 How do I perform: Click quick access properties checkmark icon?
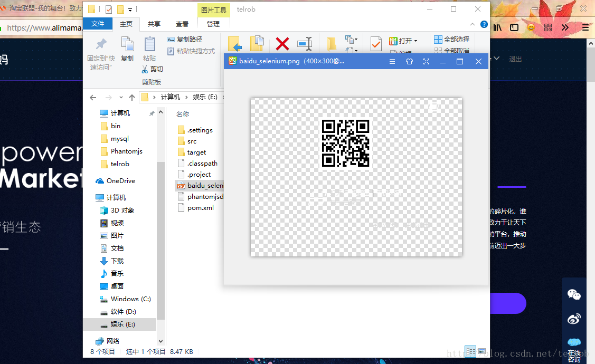pyautogui.click(x=109, y=9)
